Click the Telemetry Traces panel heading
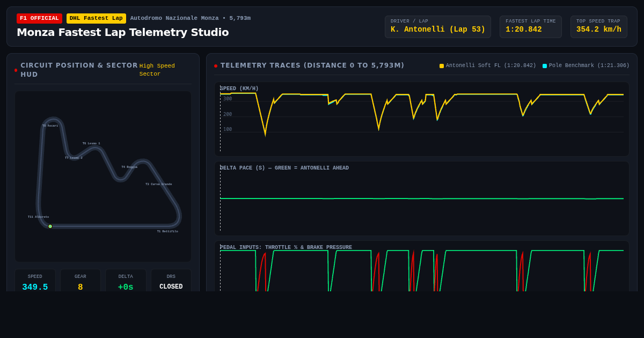This screenshot has width=644, height=338. click(312, 65)
